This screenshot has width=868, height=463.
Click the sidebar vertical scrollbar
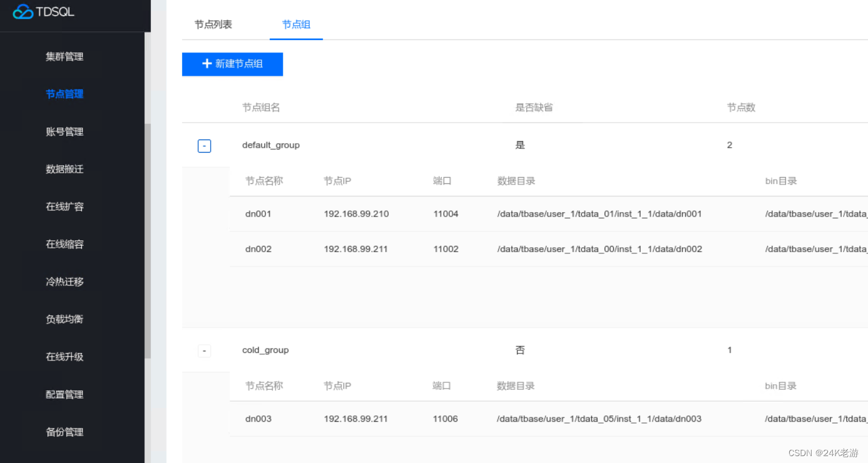tap(148, 241)
